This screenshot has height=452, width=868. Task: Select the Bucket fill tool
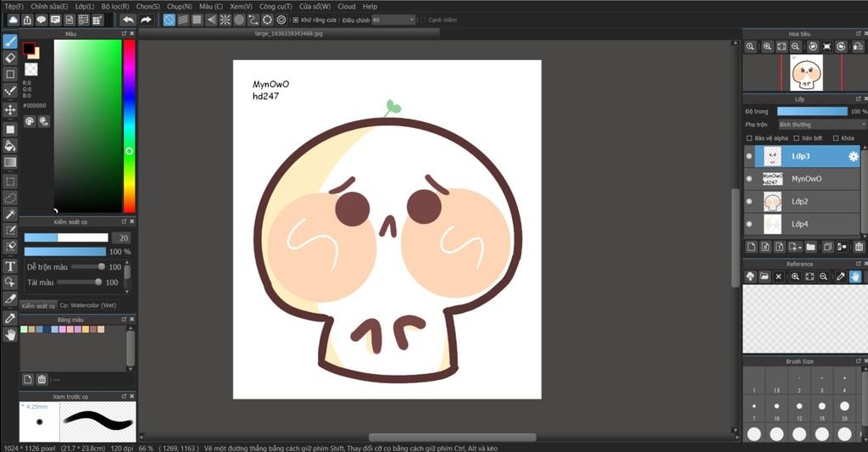point(10,145)
